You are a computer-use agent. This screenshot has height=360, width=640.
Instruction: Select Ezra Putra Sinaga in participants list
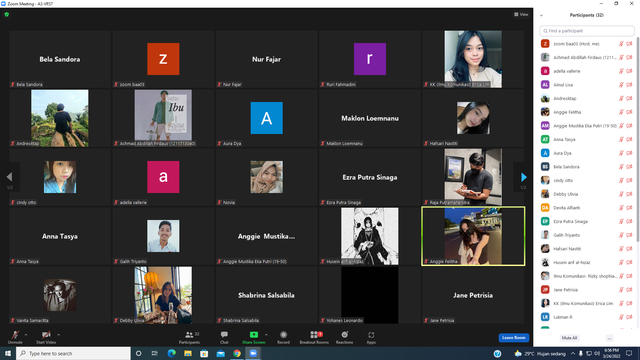pyautogui.click(x=587, y=221)
